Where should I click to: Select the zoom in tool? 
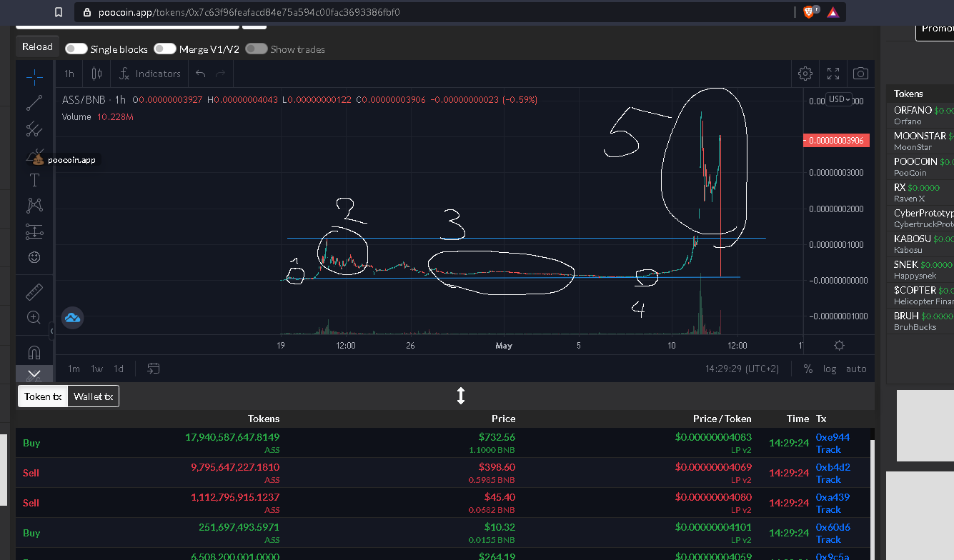(34, 317)
